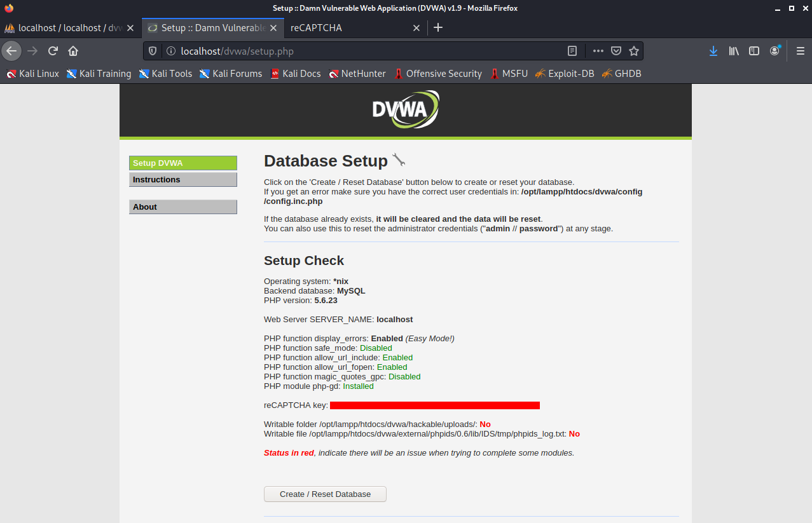812x523 pixels.
Task: Close the localhost phpMyAdmin tab
Action: (130, 28)
